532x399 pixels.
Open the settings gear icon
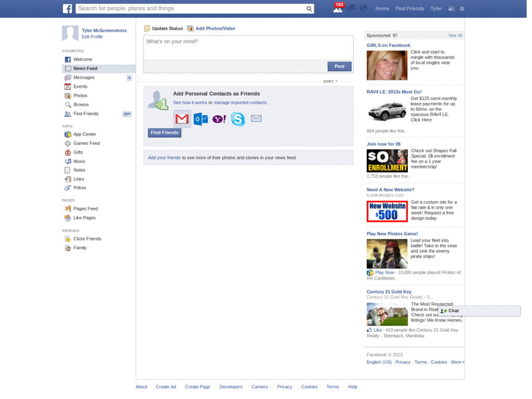click(462, 9)
